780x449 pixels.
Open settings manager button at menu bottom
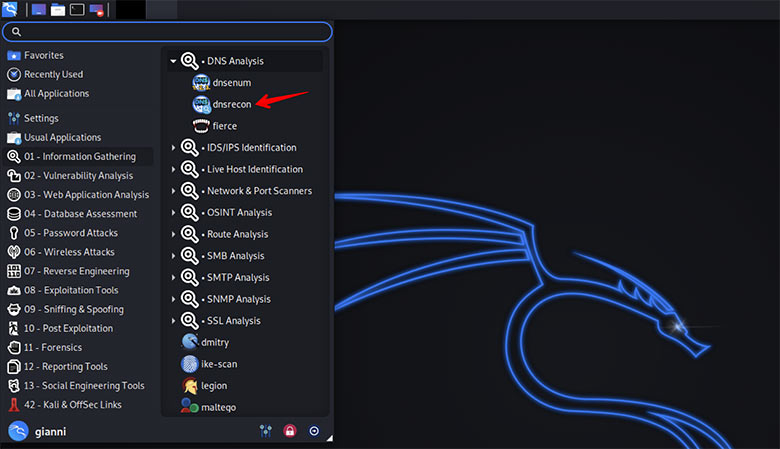pos(266,431)
